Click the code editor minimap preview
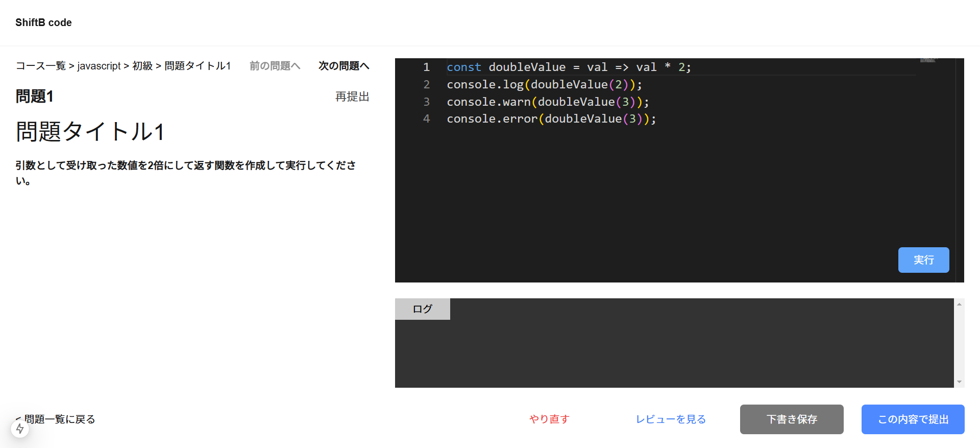This screenshot has height=448, width=980. [x=928, y=61]
